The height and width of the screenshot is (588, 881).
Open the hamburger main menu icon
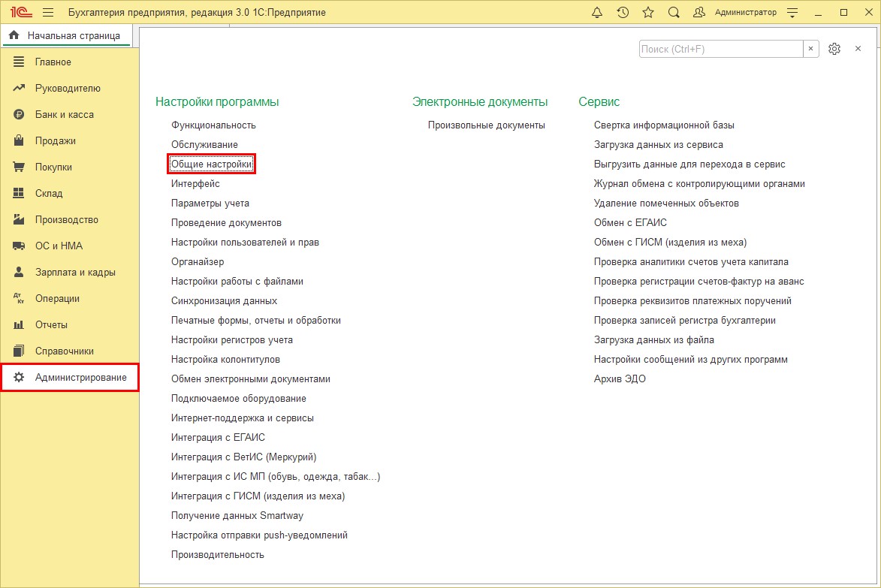[x=48, y=13]
